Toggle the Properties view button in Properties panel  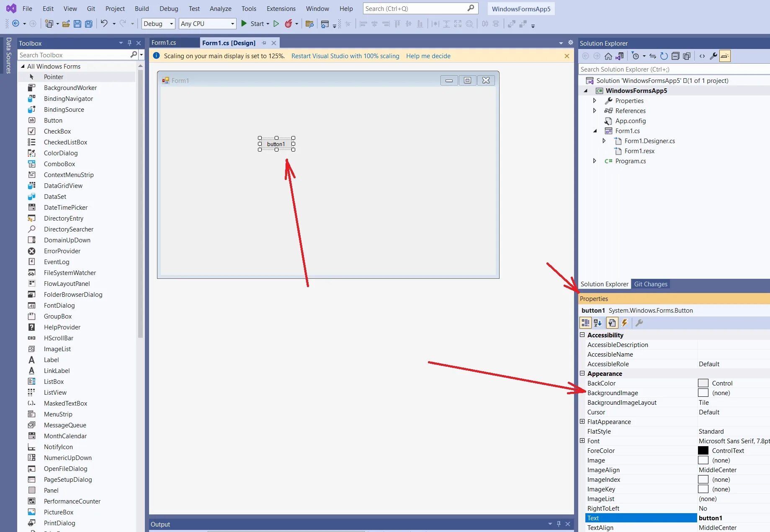(612, 323)
